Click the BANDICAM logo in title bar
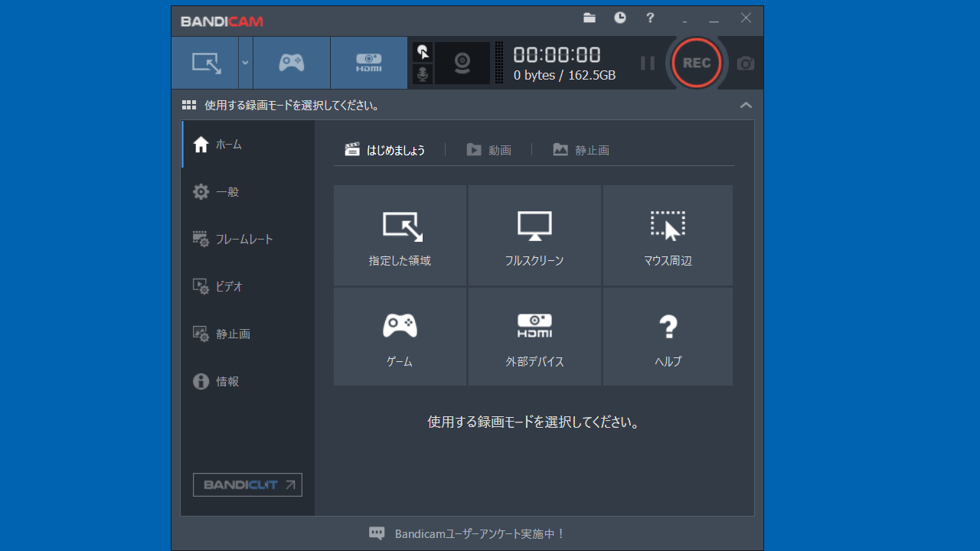This screenshot has width=980, height=551. [x=222, y=21]
